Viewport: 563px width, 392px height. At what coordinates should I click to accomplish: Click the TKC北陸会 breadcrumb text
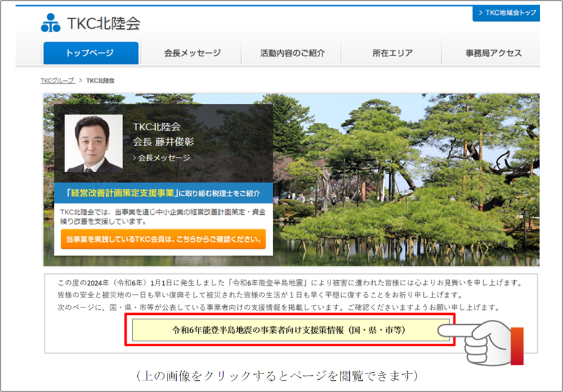[x=100, y=80]
